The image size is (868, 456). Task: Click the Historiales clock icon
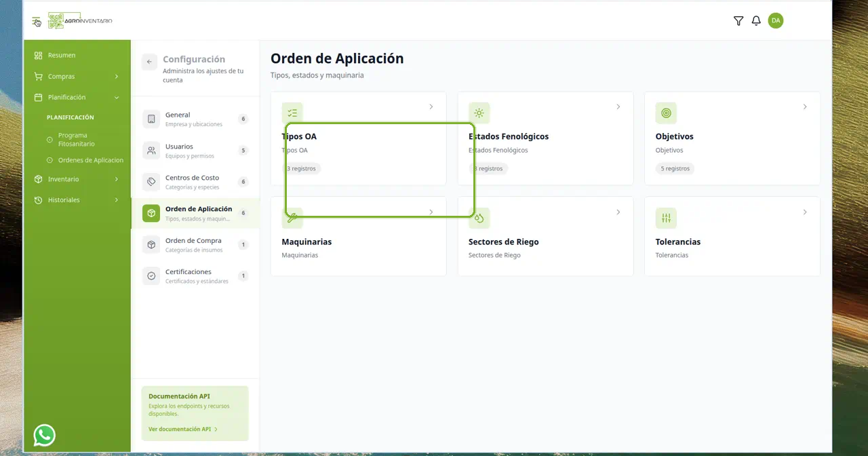[38, 200]
